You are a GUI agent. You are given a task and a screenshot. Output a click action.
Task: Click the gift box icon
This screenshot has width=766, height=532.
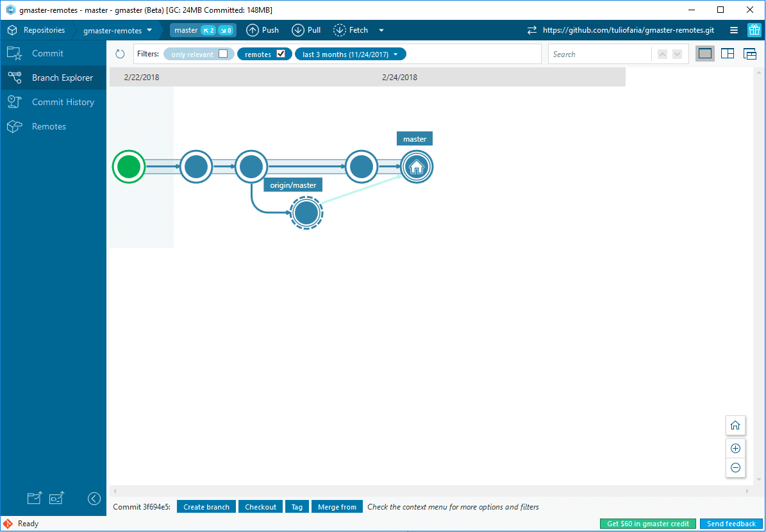754,30
